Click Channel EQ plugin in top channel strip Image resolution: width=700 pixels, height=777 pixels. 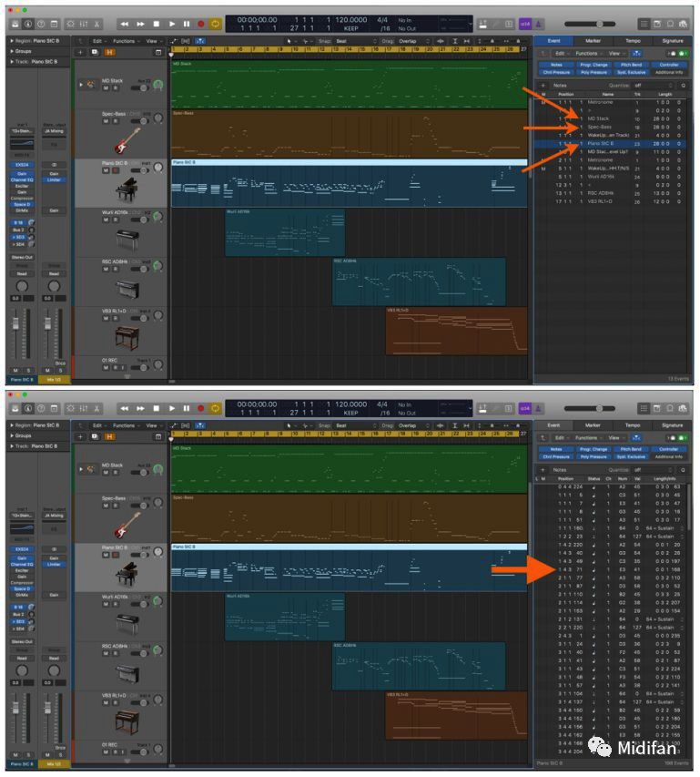pos(22,179)
